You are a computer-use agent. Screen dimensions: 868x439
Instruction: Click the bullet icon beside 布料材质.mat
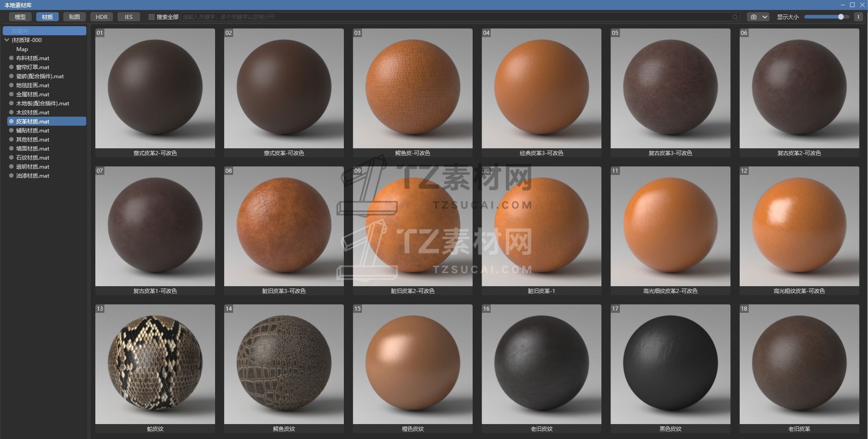11,58
